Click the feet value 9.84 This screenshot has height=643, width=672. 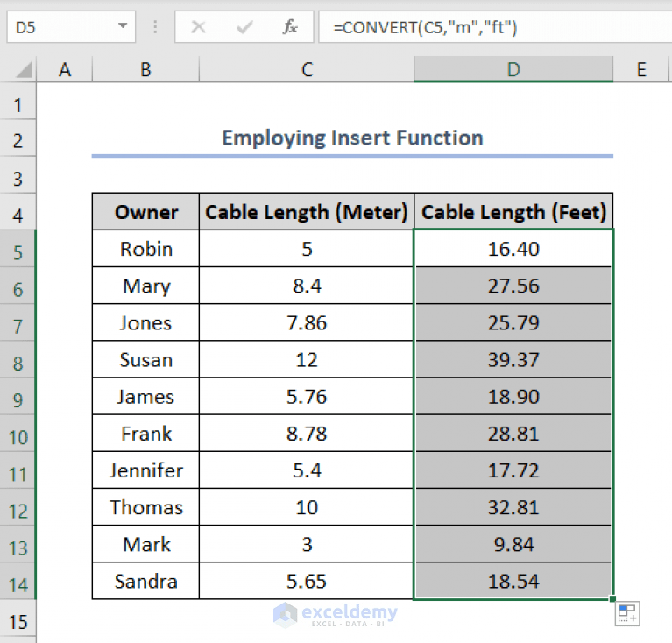pos(513,544)
